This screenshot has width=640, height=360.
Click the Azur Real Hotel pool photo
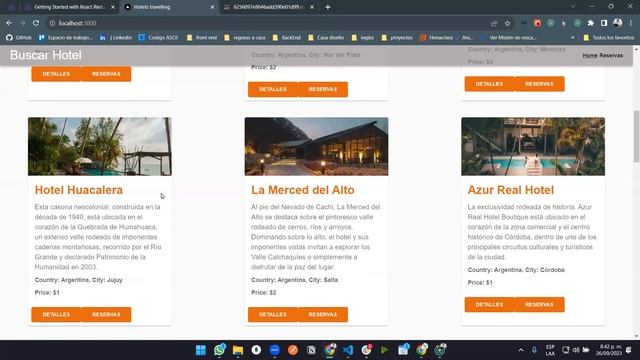[533, 147]
